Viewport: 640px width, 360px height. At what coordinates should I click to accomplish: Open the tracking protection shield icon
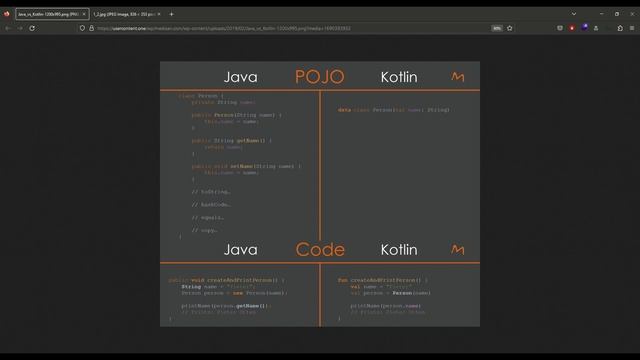tap(82, 28)
